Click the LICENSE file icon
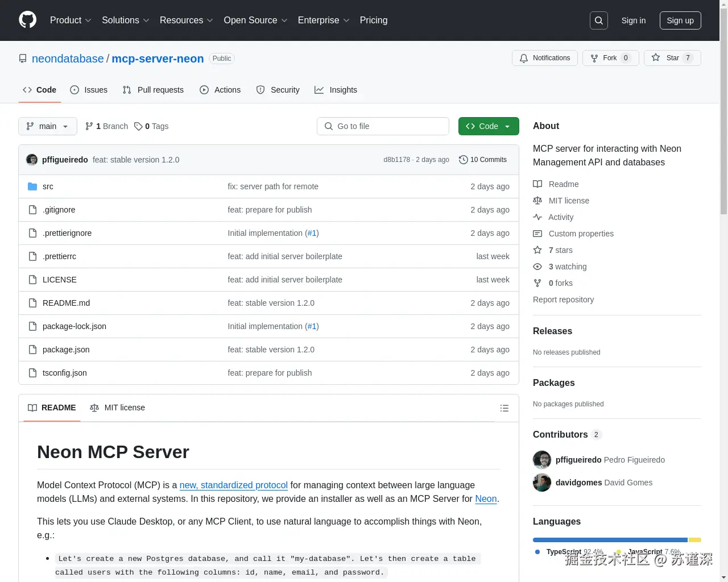The image size is (728, 582). [32, 280]
